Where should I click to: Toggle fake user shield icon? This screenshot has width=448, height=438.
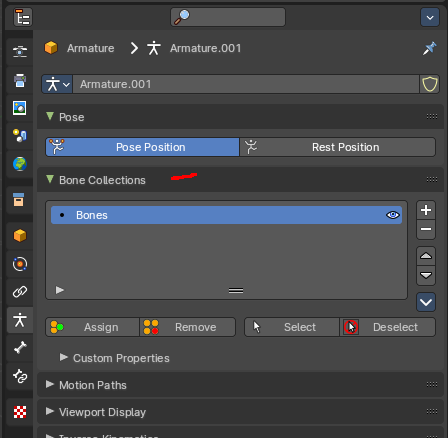coord(429,84)
